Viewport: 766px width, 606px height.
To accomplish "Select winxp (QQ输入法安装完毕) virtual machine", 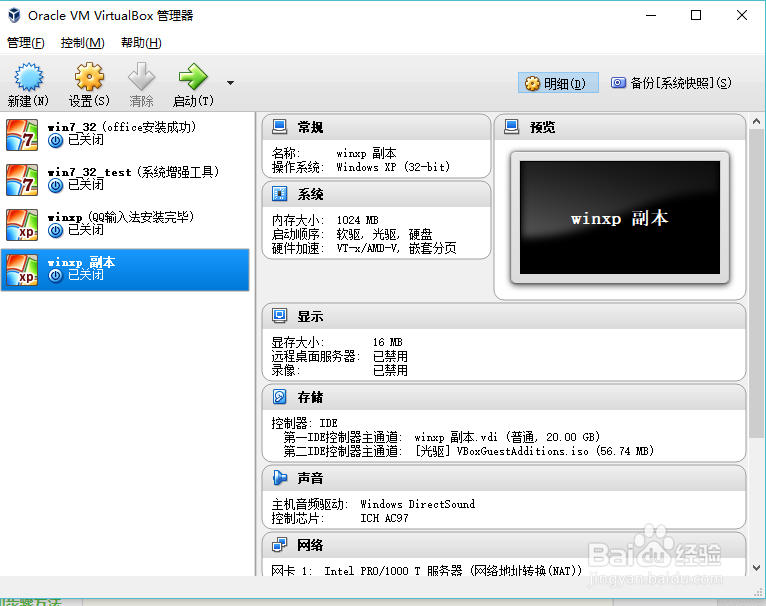I will 125,225.
